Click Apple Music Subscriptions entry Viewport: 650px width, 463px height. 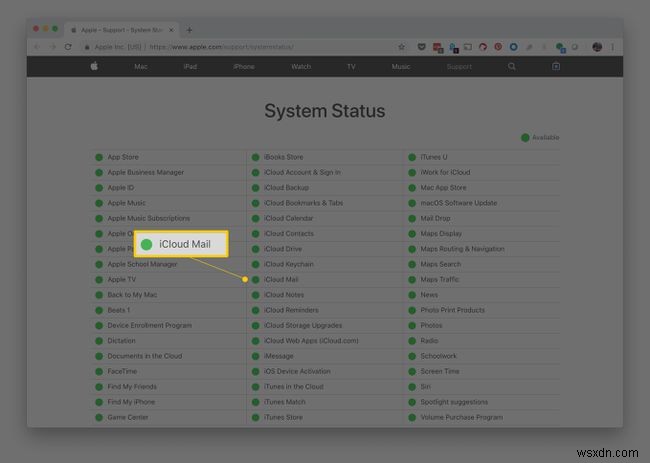point(148,218)
